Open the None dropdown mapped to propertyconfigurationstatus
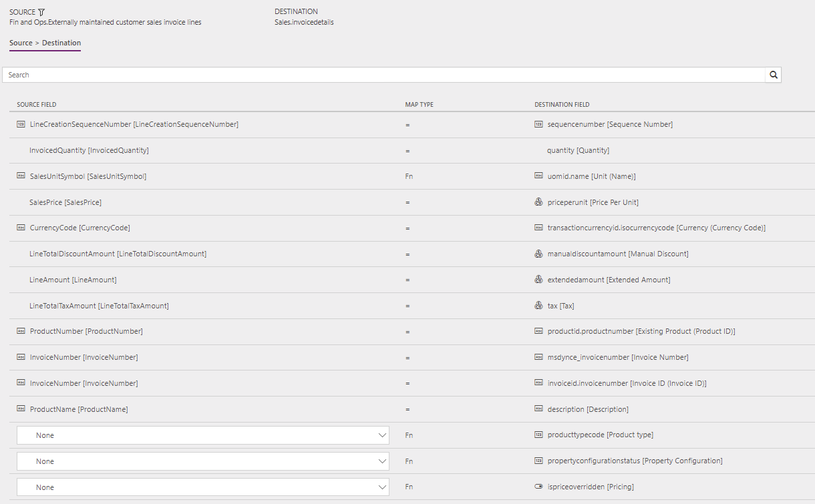This screenshot has width=815, height=504. tap(202, 461)
